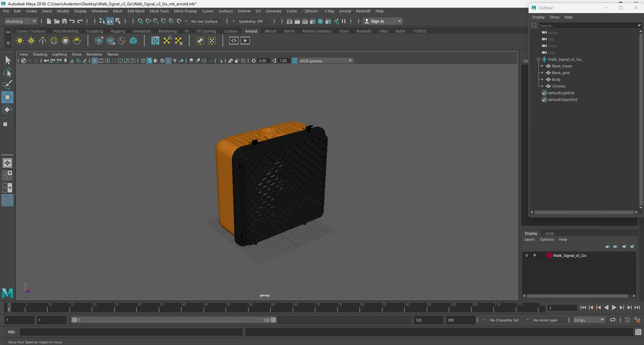Switch to single perspective layout
The image size is (644, 345).
point(7,163)
